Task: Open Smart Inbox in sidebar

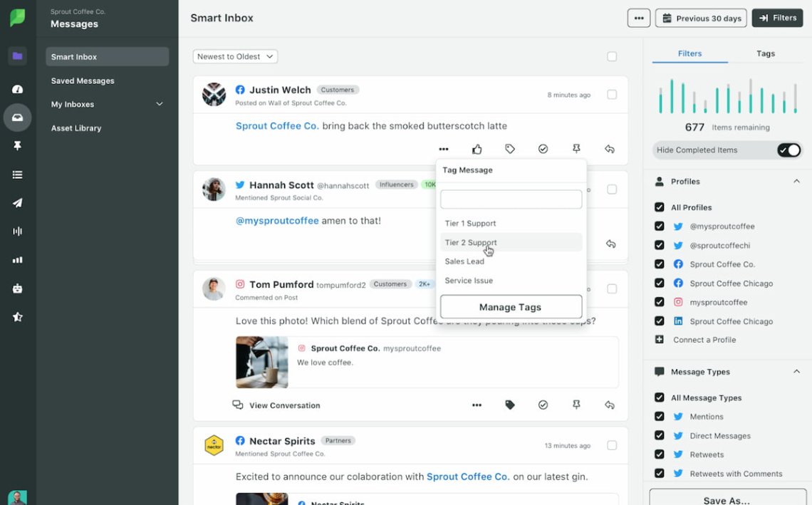Action: click(107, 56)
